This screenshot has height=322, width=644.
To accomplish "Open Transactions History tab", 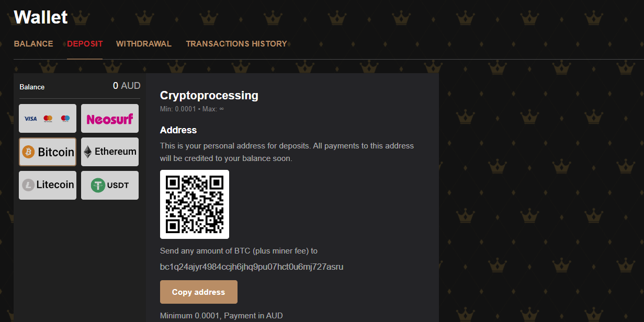I will pyautogui.click(x=236, y=44).
